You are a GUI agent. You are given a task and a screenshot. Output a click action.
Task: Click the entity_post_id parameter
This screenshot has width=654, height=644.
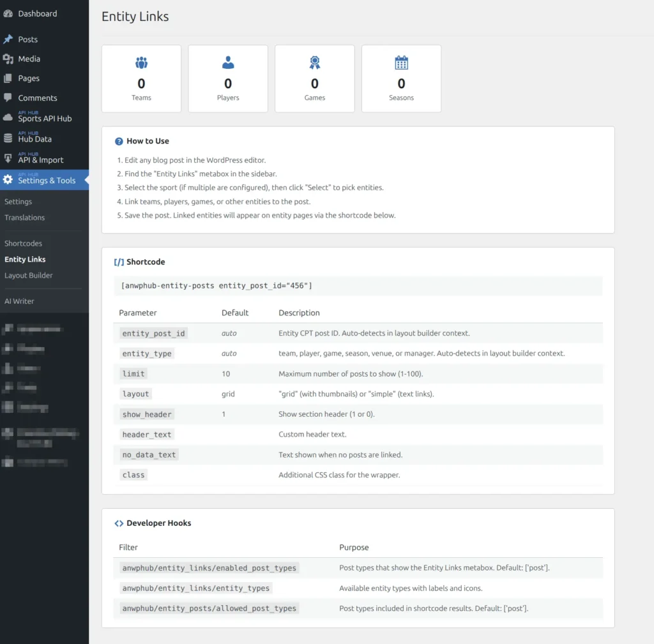(x=153, y=333)
